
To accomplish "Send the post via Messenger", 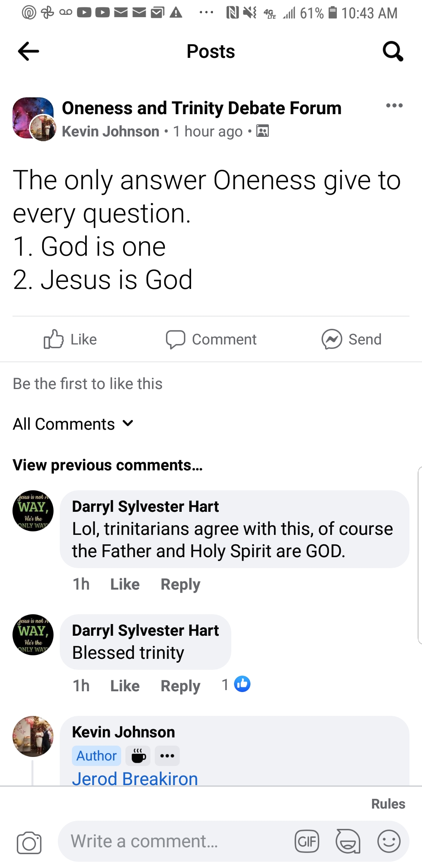I will point(351,339).
